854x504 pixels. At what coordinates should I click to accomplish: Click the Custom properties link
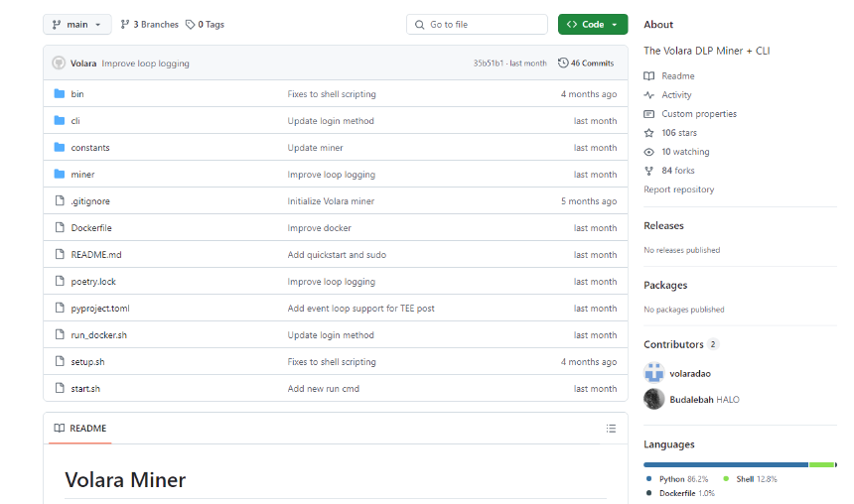690,114
